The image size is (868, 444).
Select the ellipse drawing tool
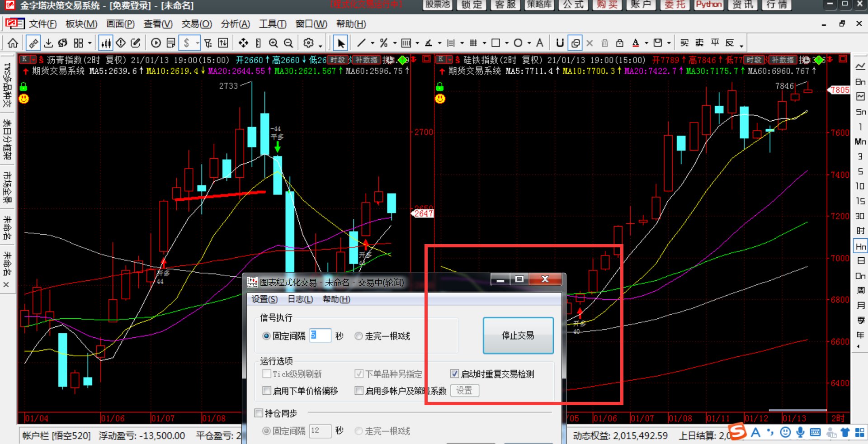518,43
